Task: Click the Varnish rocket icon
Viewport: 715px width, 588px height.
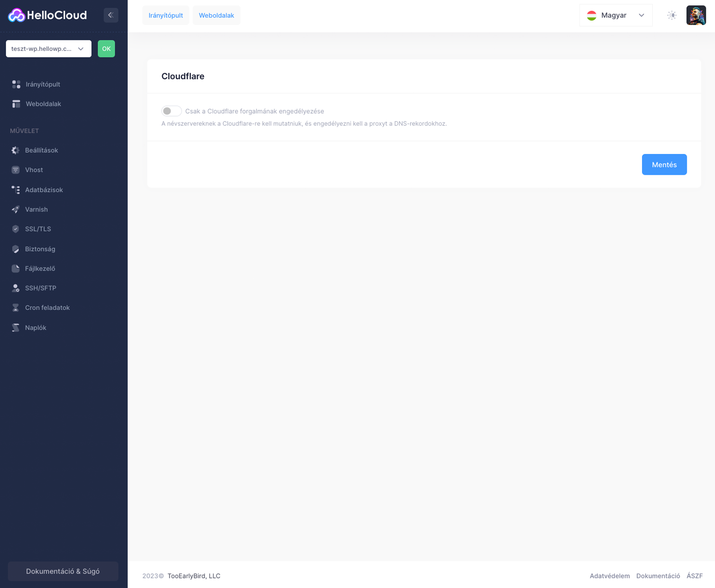Action: 16,210
